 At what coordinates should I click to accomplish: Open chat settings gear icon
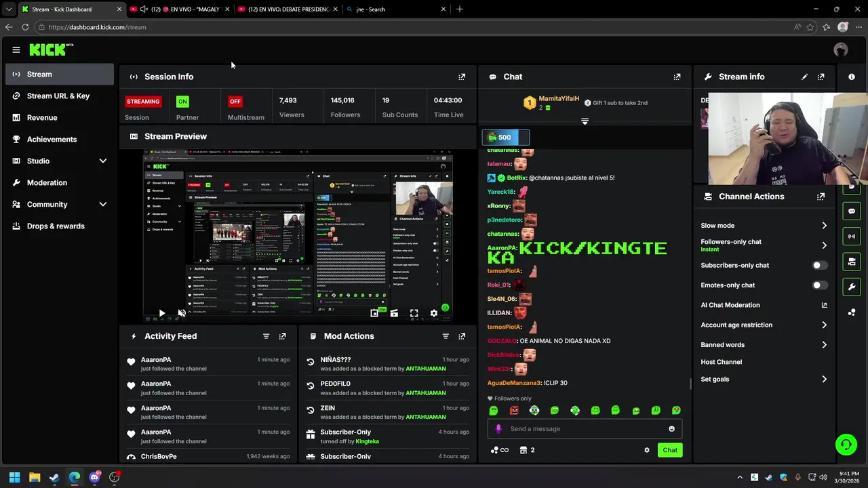[646, 450]
